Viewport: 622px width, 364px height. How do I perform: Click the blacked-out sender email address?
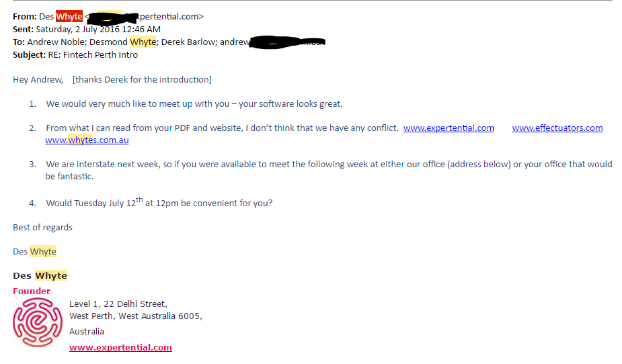[x=113, y=18]
